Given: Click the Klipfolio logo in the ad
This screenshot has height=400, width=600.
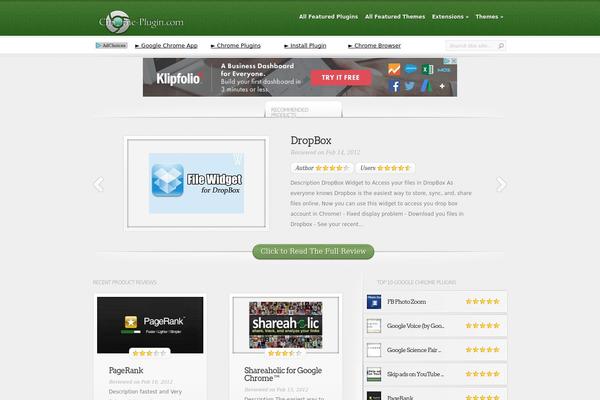Looking at the screenshot, I should (x=178, y=79).
